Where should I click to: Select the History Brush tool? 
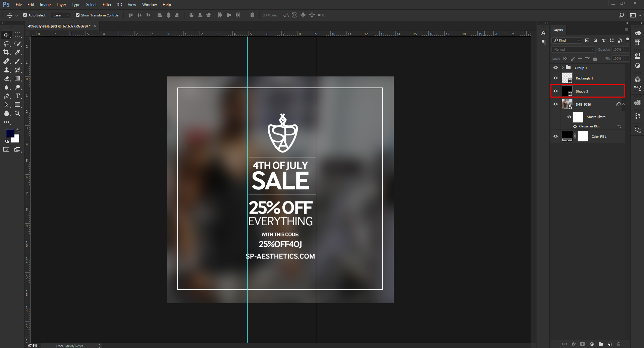coord(17,70)
